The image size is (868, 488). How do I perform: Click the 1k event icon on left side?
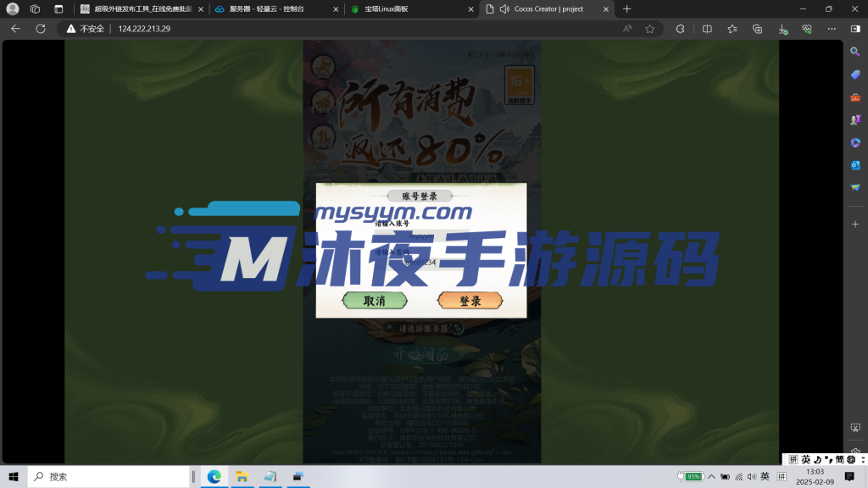click(325, 137)
